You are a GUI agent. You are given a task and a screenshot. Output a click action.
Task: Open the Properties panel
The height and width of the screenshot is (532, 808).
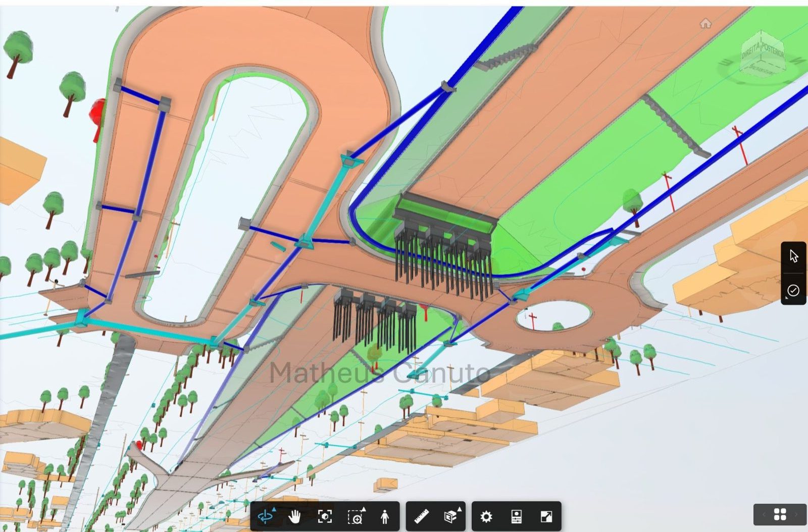516,516
